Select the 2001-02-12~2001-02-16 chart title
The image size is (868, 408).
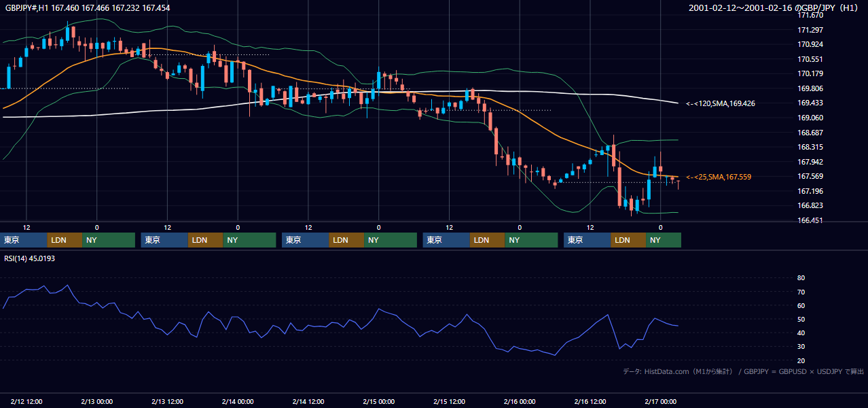pos(775,7)
